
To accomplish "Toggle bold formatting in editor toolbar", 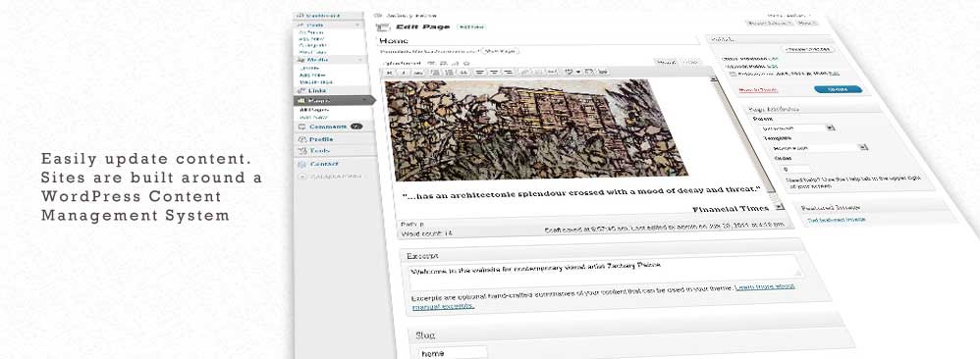I will click(x=390, y=73).
